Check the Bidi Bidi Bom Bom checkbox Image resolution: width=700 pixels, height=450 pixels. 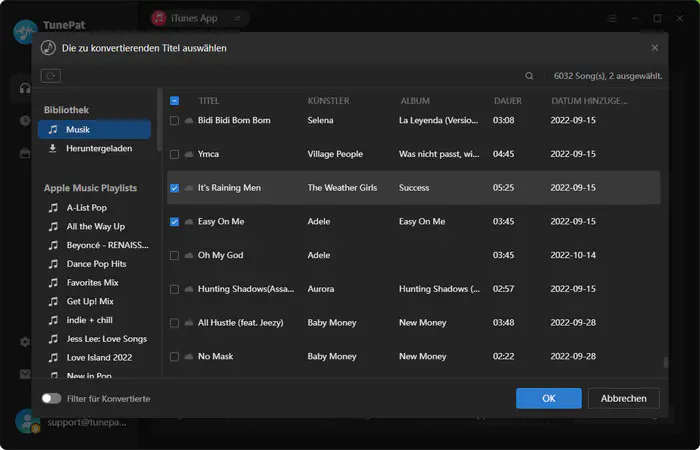coord(175,121)
